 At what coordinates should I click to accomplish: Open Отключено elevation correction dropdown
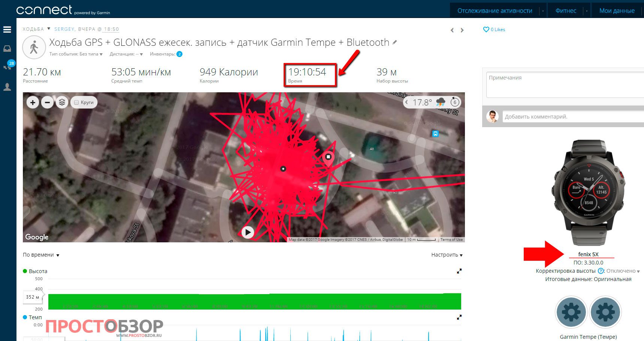pos(623,271)
